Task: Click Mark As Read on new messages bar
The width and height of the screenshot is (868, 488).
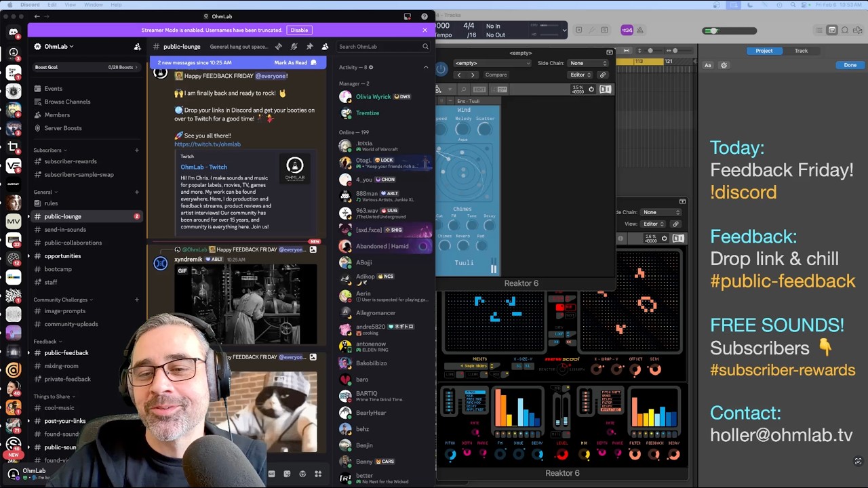Action: point(294,62)
